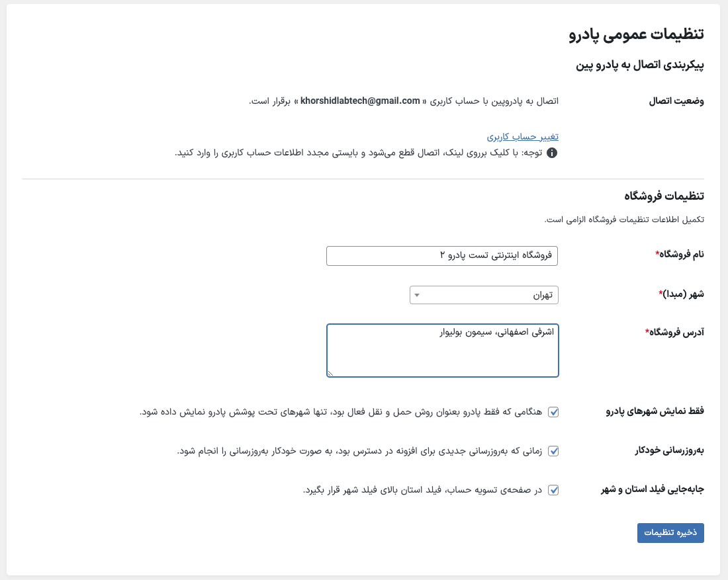Click description text of Padro-cities-only option

(341, 412)
